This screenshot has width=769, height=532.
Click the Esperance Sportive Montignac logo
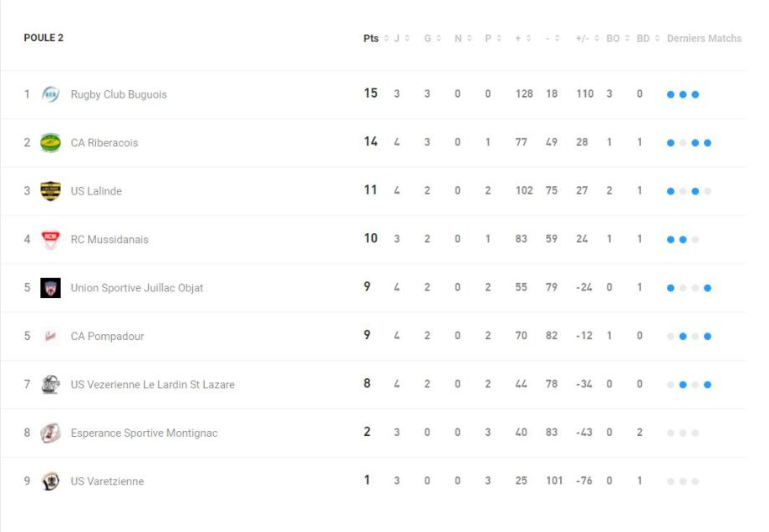click(x=50, y=433)
